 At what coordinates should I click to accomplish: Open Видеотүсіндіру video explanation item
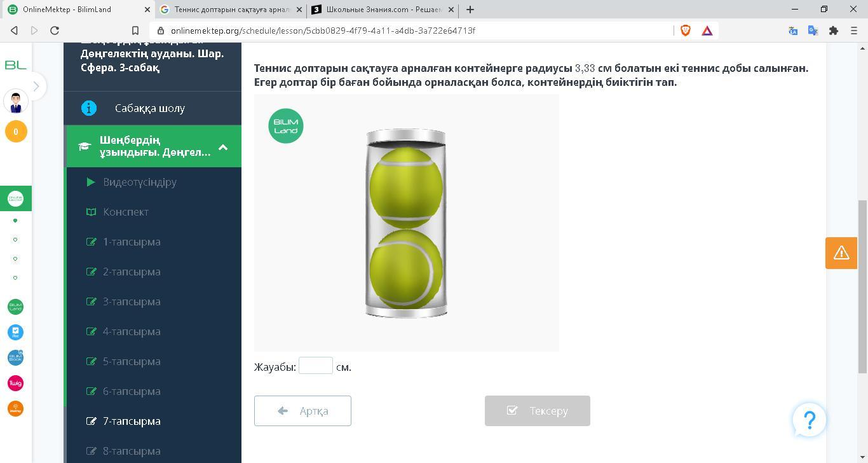[140, 182]
